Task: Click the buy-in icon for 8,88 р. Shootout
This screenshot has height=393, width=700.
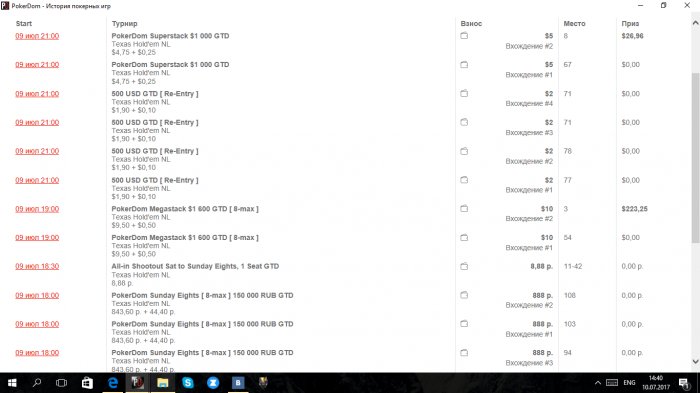Action: [464, 266]
